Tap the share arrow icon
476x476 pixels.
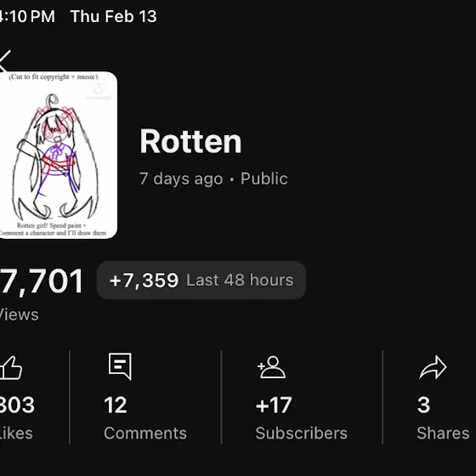click(433, 367)
